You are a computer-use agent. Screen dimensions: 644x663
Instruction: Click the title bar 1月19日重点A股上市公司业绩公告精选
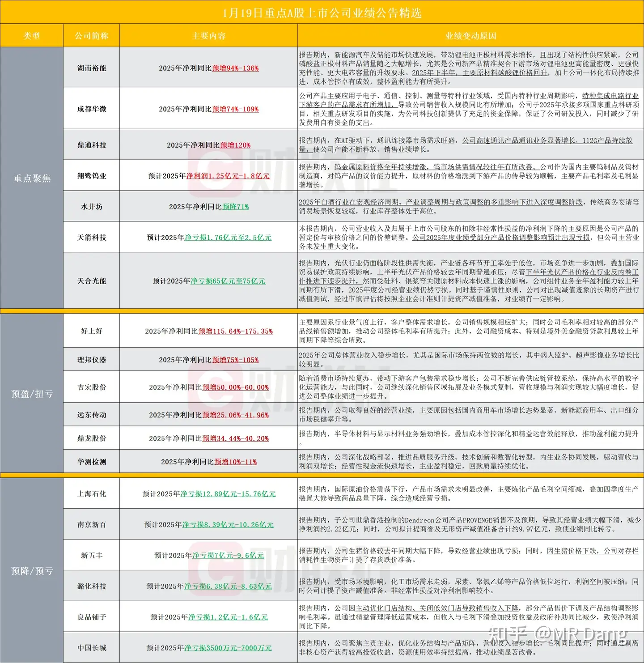click(322, 13)
